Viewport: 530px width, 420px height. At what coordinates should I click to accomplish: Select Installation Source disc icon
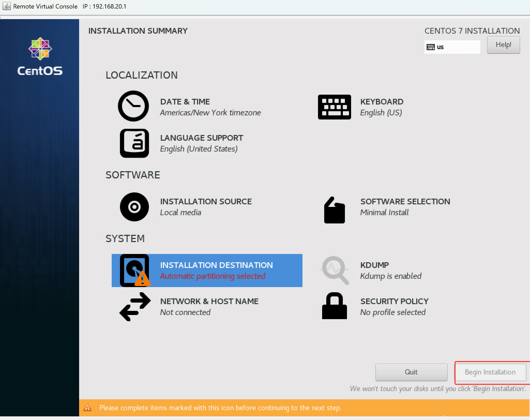(134, 207)
